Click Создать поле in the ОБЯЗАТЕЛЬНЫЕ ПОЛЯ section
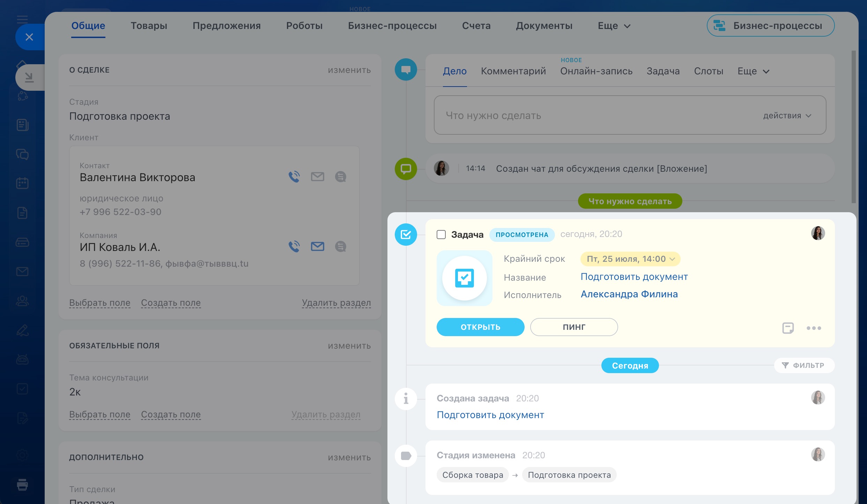Image resolution: width=867 pixels, height=504 pixels. pos(171,414)
